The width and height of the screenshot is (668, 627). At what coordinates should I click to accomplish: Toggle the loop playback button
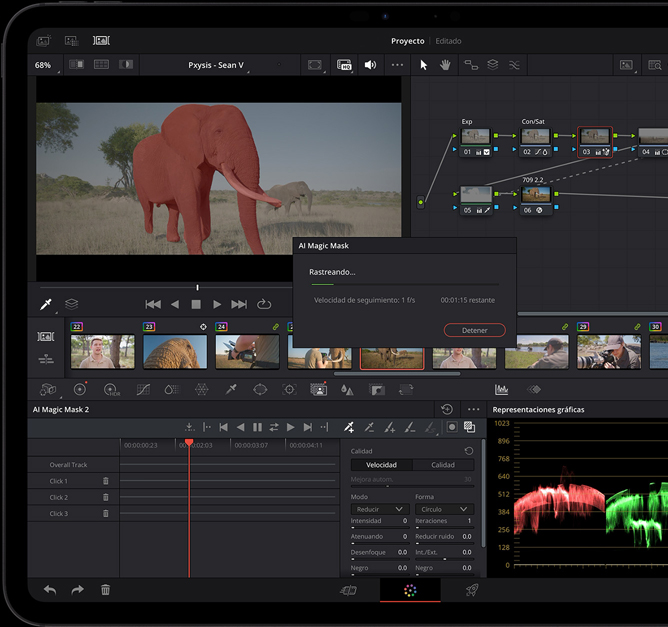[x=264, y=304]
